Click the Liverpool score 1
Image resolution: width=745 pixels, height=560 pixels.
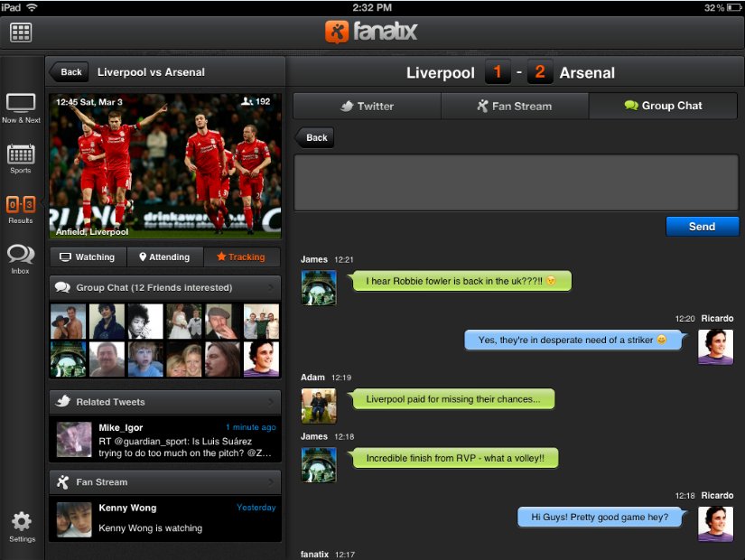point(498,71)
